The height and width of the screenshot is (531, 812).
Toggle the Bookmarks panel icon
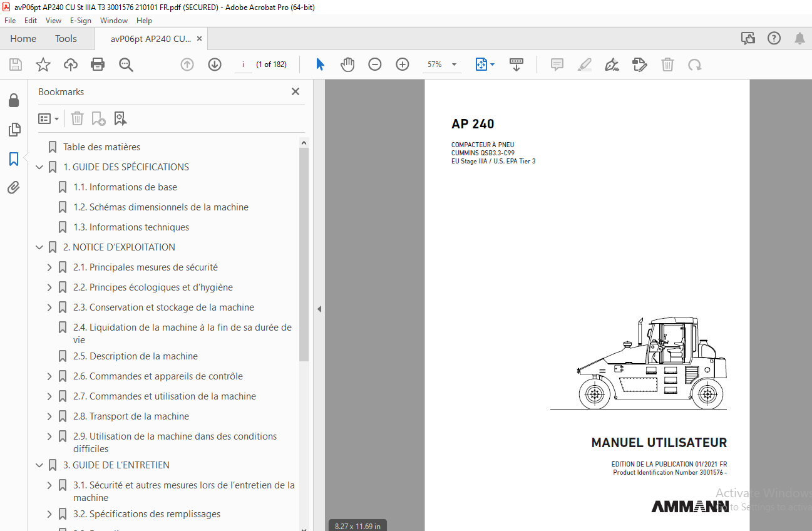click(14, 159)
